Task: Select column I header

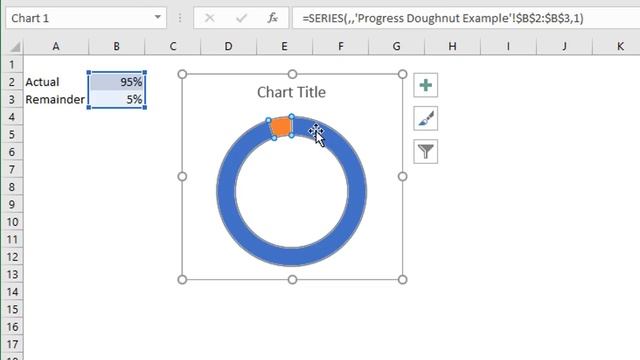Action: [509, 47]
